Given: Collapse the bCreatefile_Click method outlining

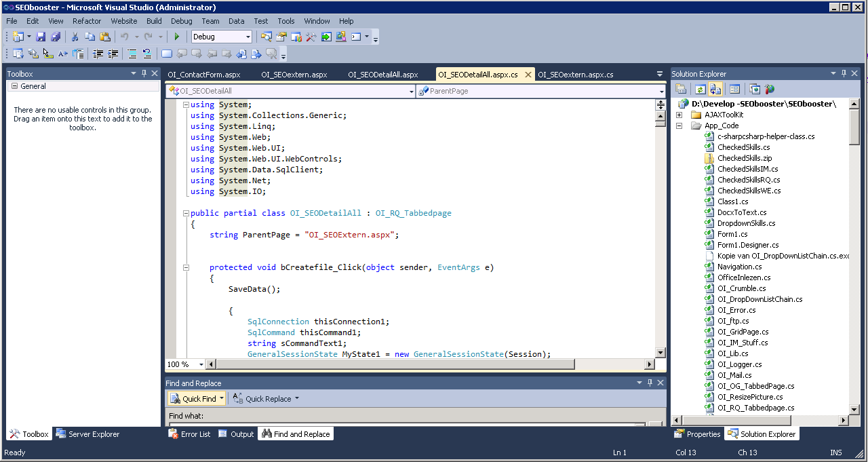Looking at the screenshot, I should (186, 267).
